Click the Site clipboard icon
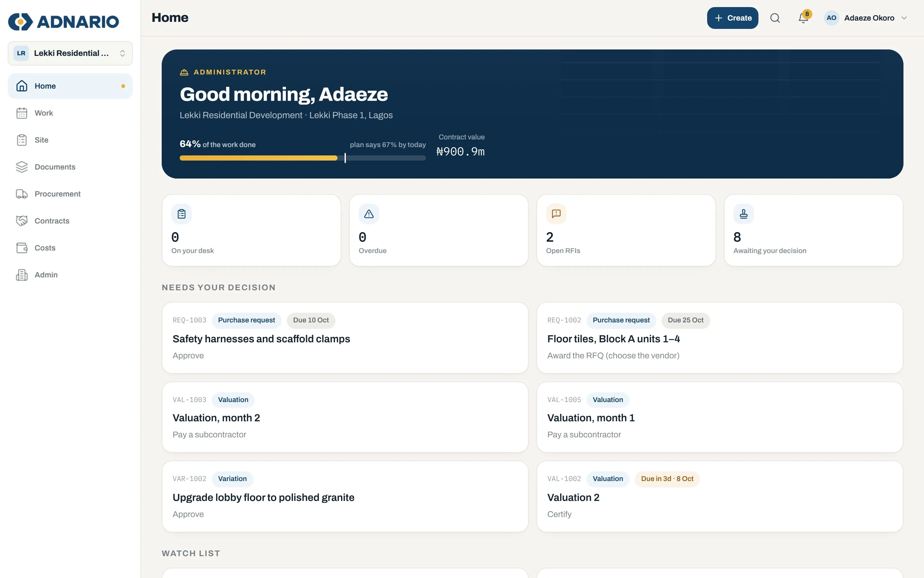This screenshot has width=924, height=578. click(22, 140)
